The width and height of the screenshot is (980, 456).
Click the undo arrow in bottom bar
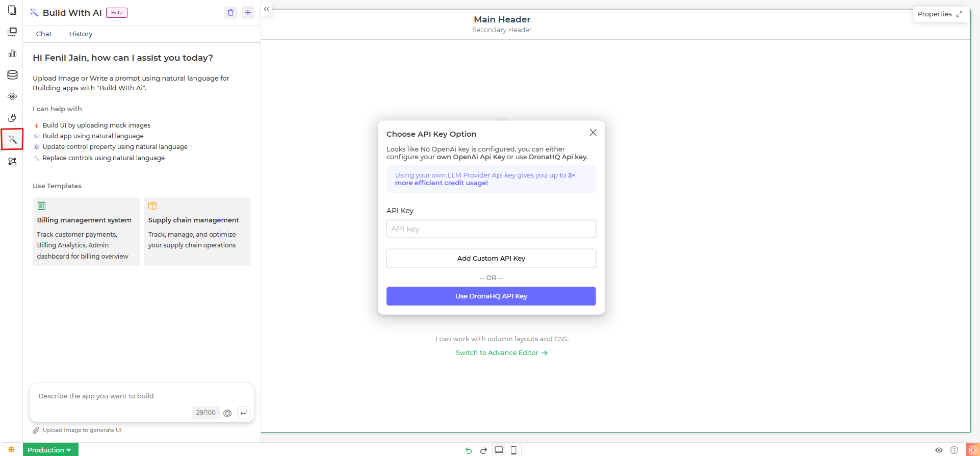point(468,450)
